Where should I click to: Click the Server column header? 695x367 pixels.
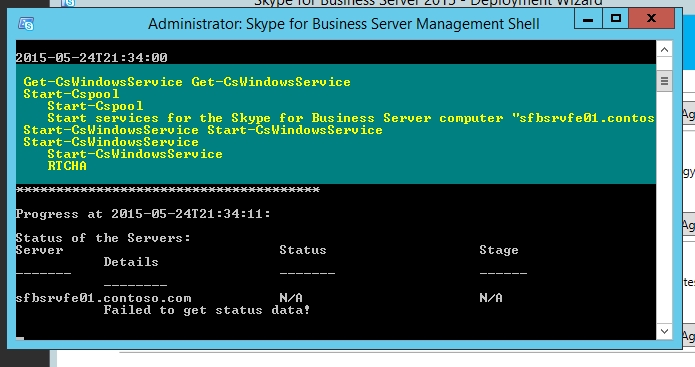tap(39, 250)
